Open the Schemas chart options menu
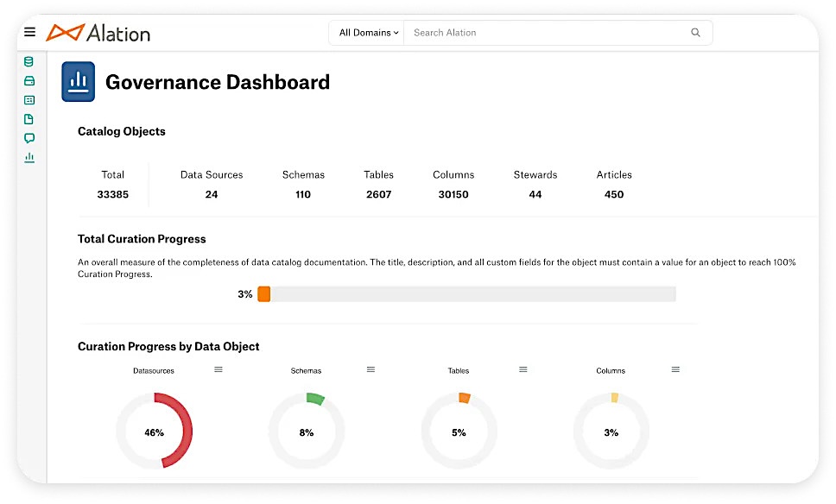The height and width of the screenshot is (504, 836). point(370,369)
